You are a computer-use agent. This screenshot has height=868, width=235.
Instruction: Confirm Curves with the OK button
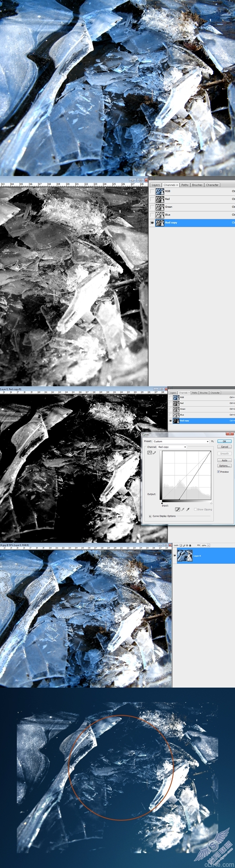224,441
